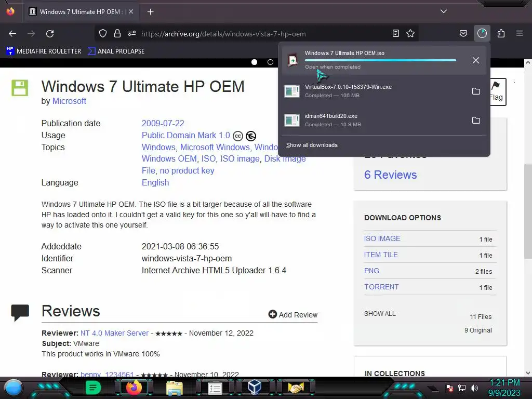Click the browser back arrow
This screenshot has height=399, width=532.
[12, 34]
